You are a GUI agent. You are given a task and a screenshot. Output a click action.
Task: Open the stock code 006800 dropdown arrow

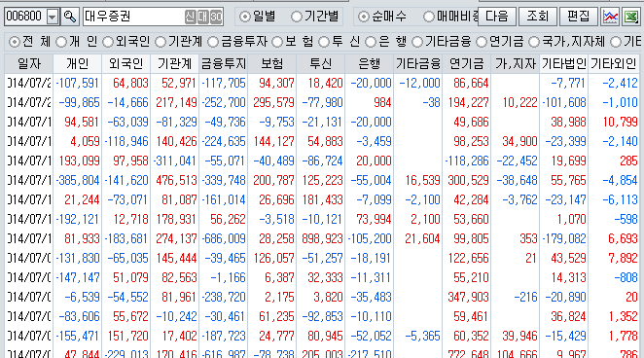click(53, 17)
